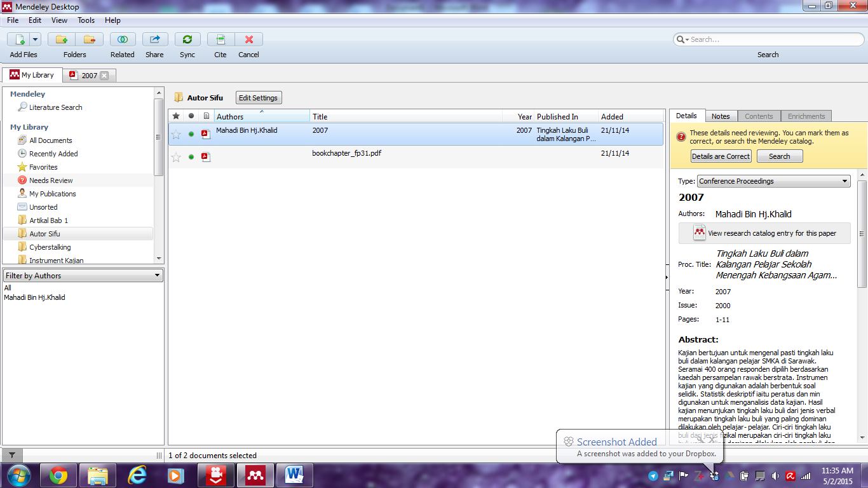Open the Add Files dropdown arrow

point(35,39)
